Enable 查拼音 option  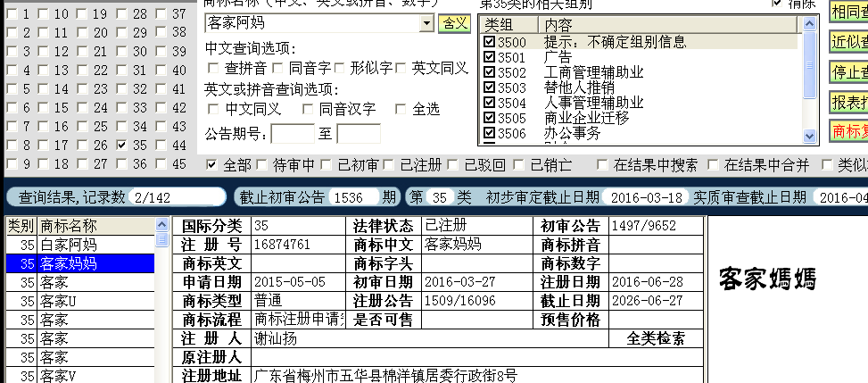click(x=212, y=68)
